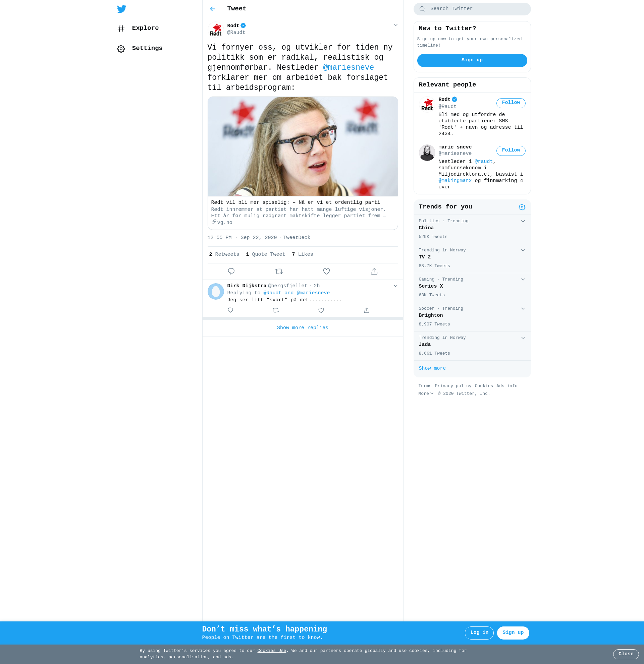Open the China trending topic
Viewport: 644px width, 664px height.
coord(472,229)
